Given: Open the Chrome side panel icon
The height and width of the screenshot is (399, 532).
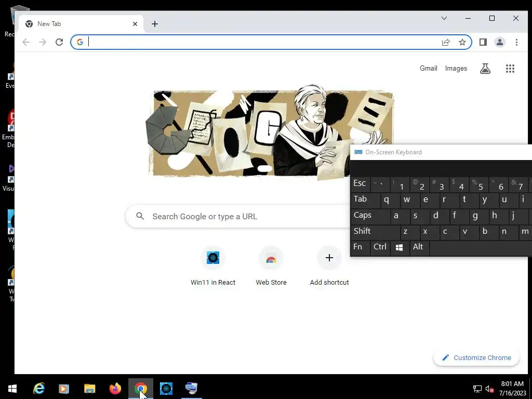Looking at the screenshot, I should pyautogui.click(x=483, y=42).
